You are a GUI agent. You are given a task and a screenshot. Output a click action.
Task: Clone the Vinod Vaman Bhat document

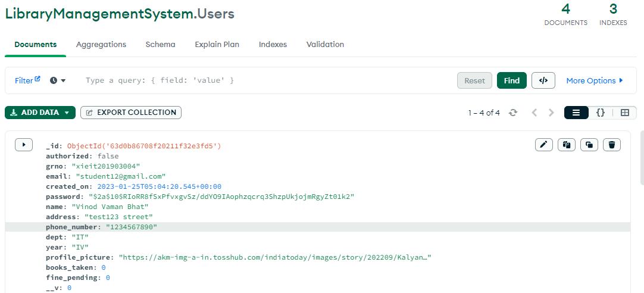[589, 145]
